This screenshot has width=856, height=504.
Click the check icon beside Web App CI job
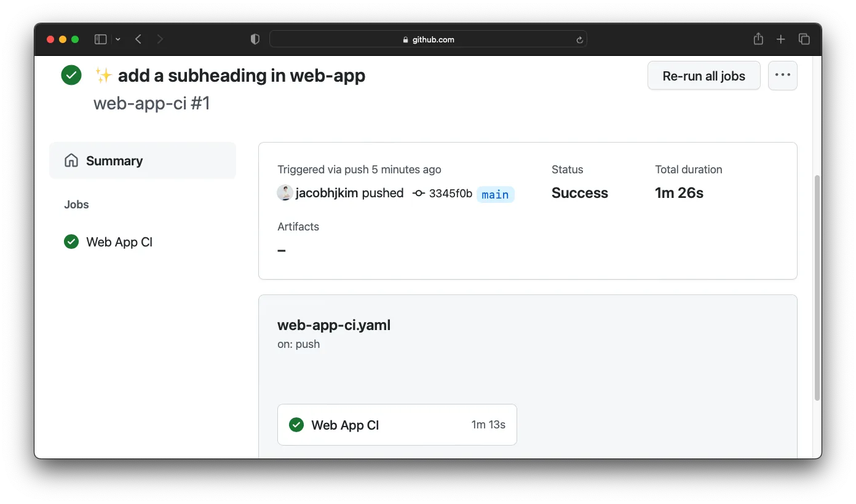tap(71, 242)
